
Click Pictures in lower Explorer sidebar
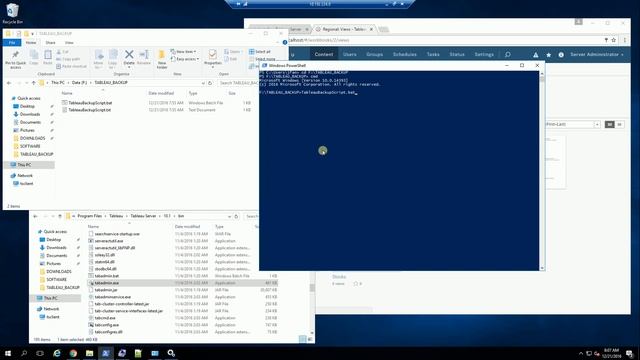(x=53, y=264)
